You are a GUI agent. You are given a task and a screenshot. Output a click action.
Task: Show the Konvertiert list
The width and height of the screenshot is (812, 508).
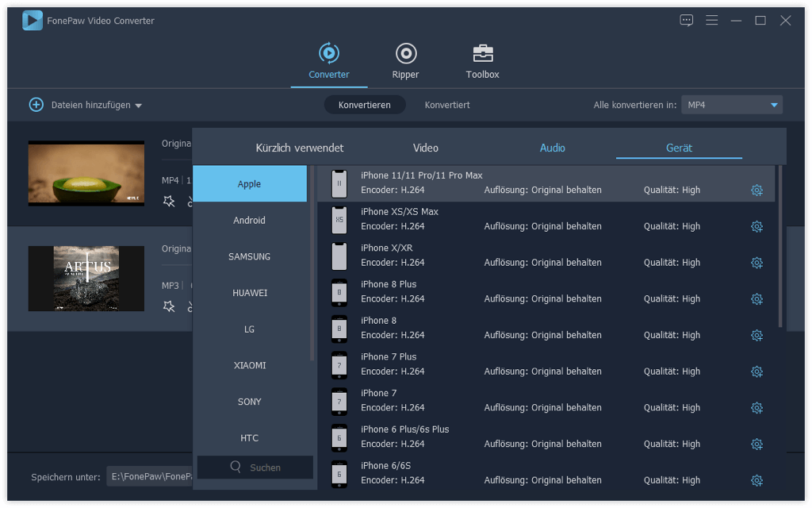[x=447, y=105]
